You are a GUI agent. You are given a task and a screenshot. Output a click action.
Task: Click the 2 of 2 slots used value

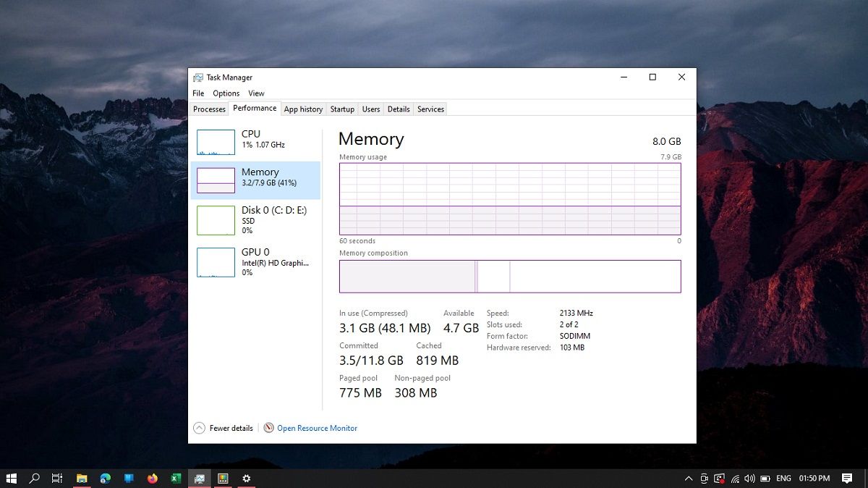click(569, 324)
